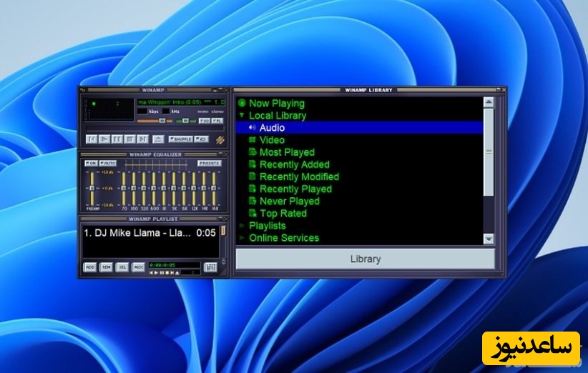Open the Recently Played view icon
Viewport: 588px width, 373px height.
coord(253,189)
